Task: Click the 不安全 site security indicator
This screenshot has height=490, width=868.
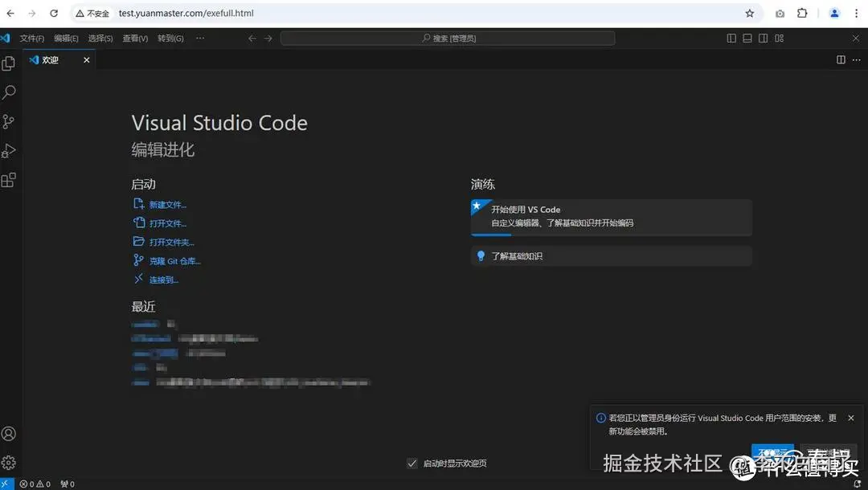Action: point(92,14)
